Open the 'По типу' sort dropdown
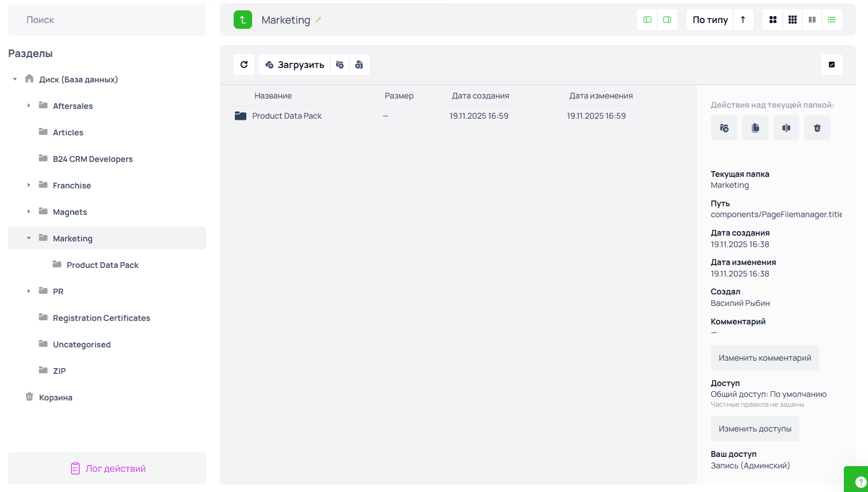 click(710, 20)
